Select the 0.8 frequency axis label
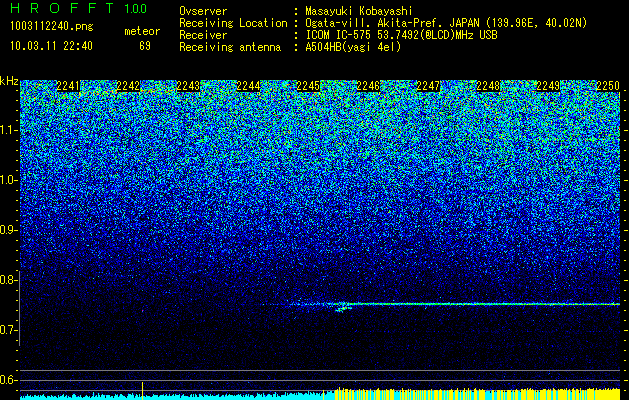Image resolution: width=629 pixels, height=400 pixels. point(8,280)
